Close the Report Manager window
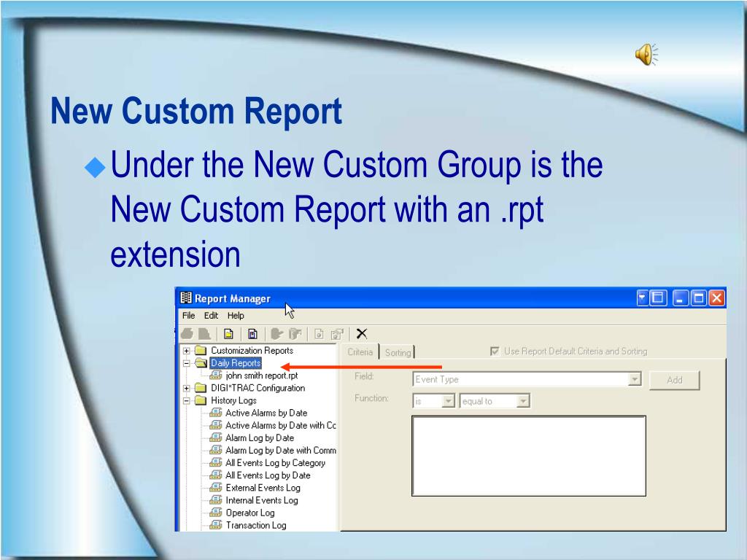The height and width of the screenshot is (560, 747). click(x=716, y=298)
